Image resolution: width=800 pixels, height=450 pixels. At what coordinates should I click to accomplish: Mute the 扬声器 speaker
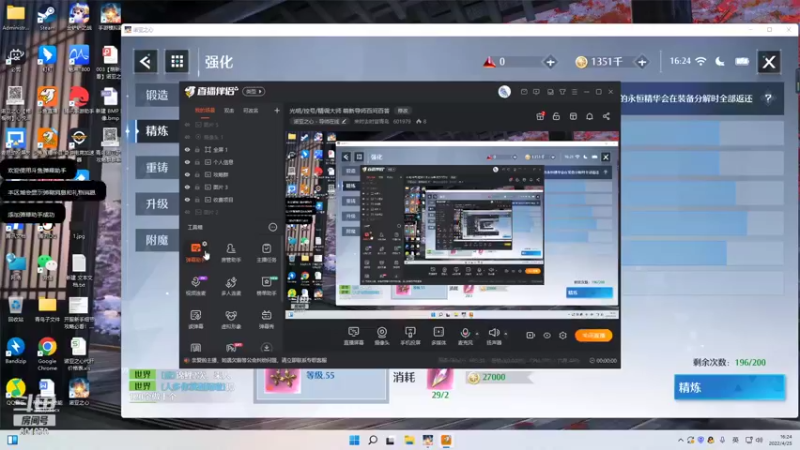[x=493, y=336]
